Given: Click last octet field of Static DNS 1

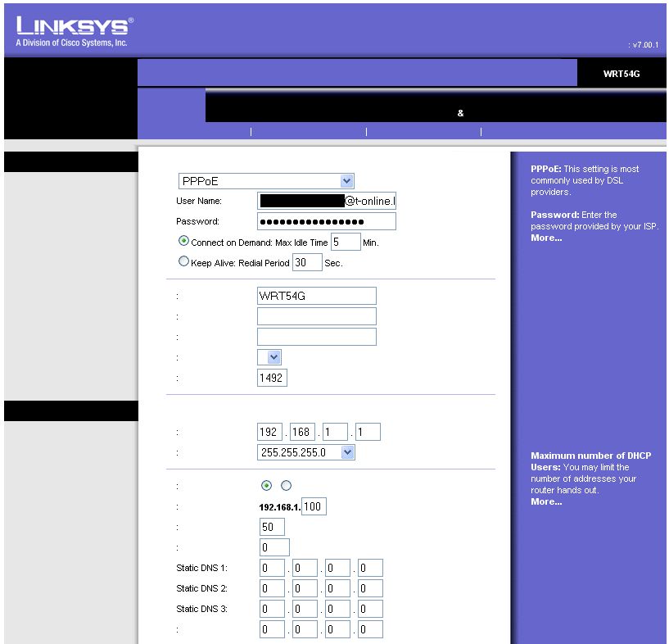Looking at the screenshot, I should [x=370, y=568].
